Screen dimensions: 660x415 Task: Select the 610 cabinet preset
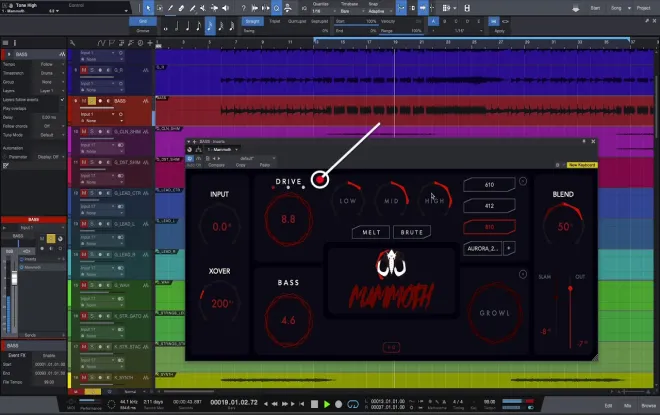(489, 185)
